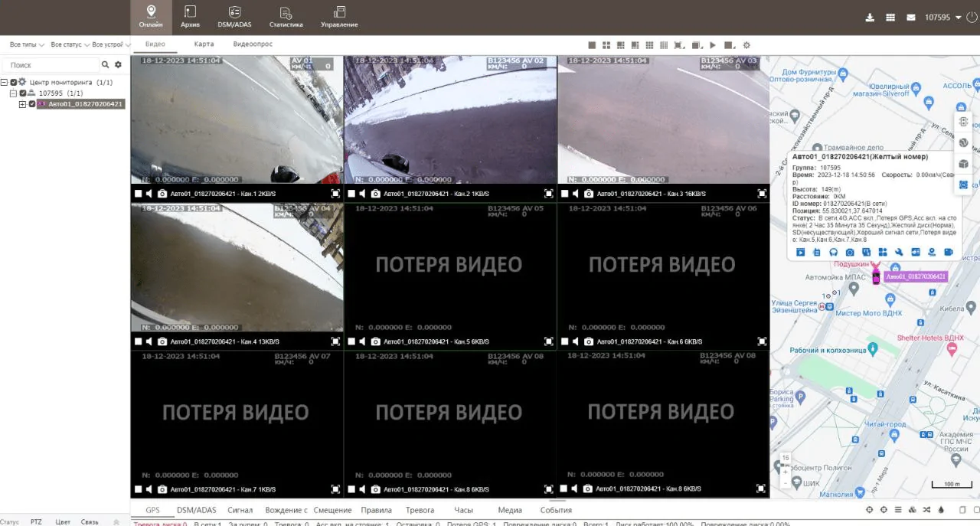
Task: Open the Архив section
Action: tap(190, 17)
